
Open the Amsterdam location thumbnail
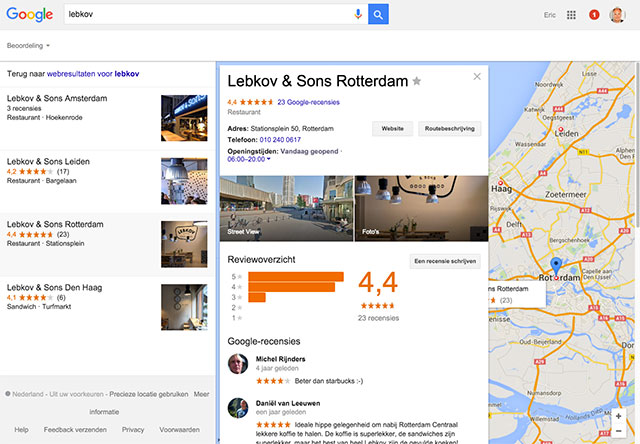[x=184, y=118]
